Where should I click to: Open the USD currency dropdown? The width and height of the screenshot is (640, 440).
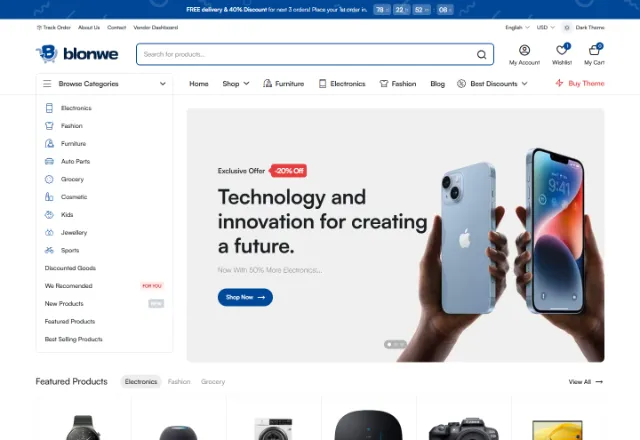pyautogui.click(x=546, y=27)
